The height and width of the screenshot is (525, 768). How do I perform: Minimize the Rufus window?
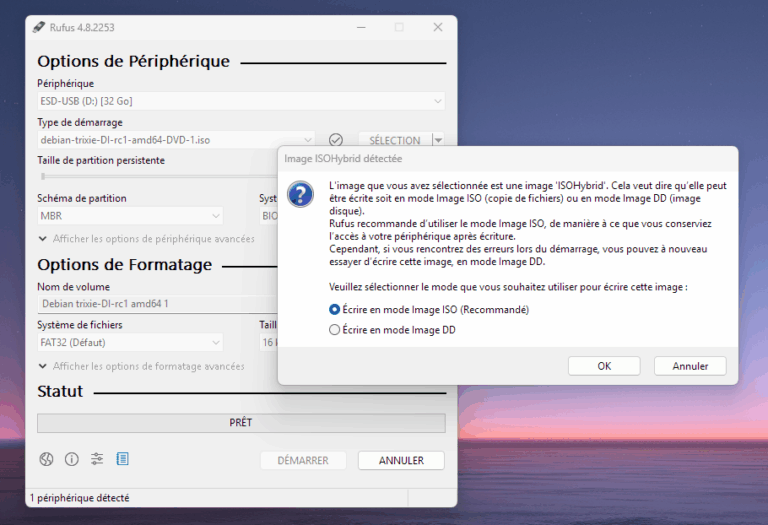[x=361, y=27]
